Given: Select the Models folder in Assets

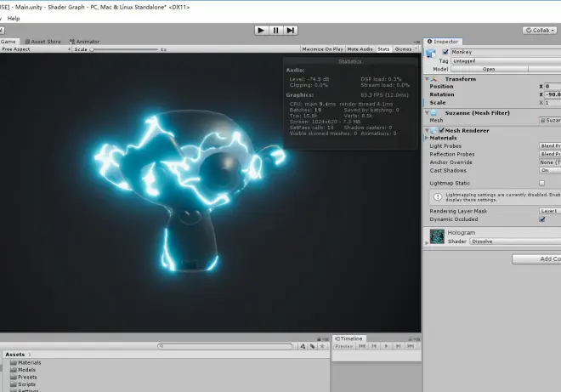Looking at the screenshot, I should coord(23,370).
